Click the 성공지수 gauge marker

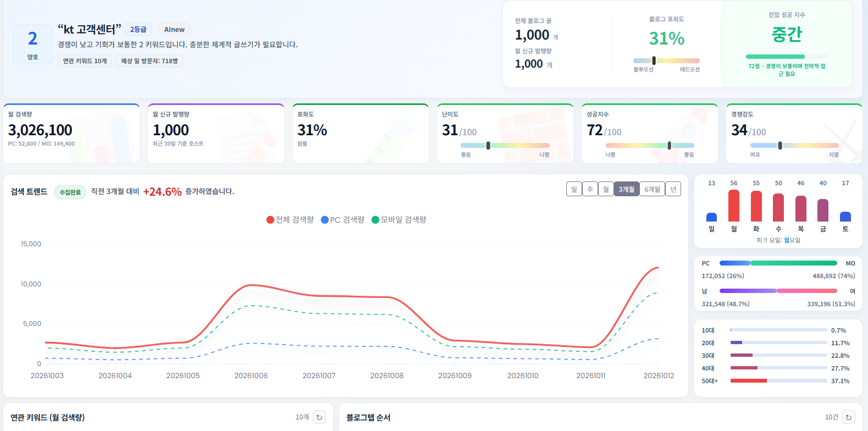pyautogui.click(x=669, y=146)
